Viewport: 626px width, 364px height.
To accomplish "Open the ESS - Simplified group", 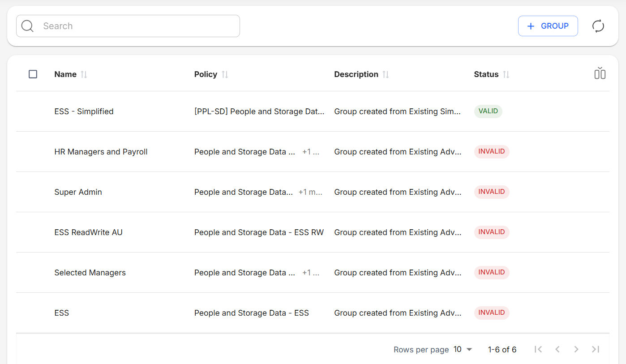I will click(84, 111).
